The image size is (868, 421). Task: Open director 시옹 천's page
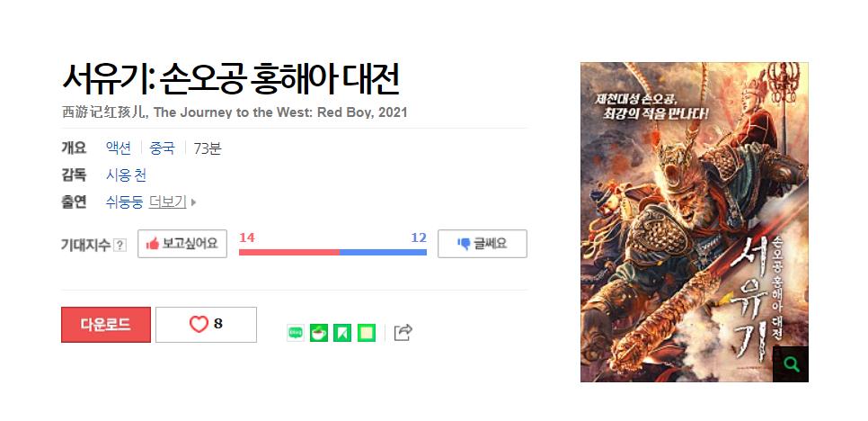pos(126,175)
